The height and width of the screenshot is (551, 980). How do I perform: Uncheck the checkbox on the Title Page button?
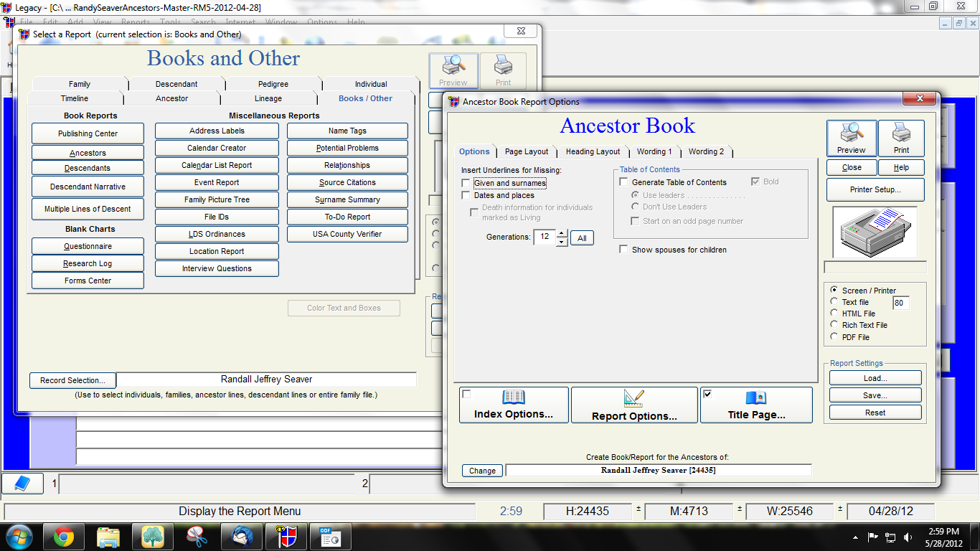coord(708,394)
